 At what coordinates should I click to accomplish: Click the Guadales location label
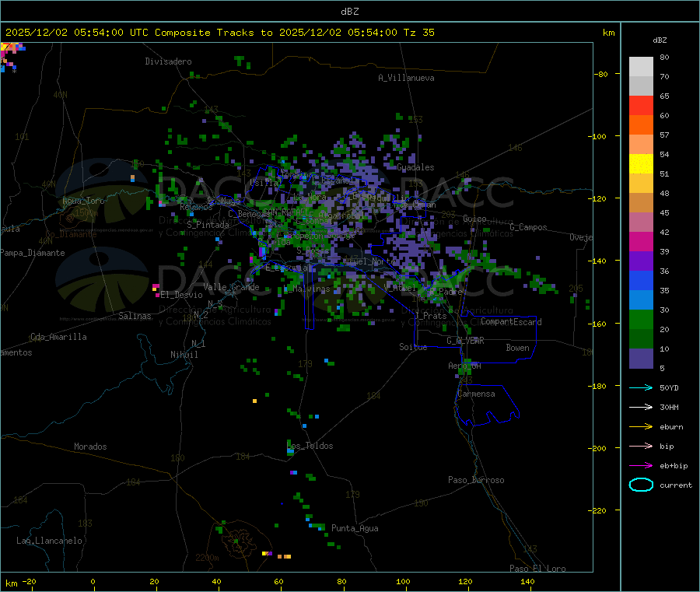point(415,167)
